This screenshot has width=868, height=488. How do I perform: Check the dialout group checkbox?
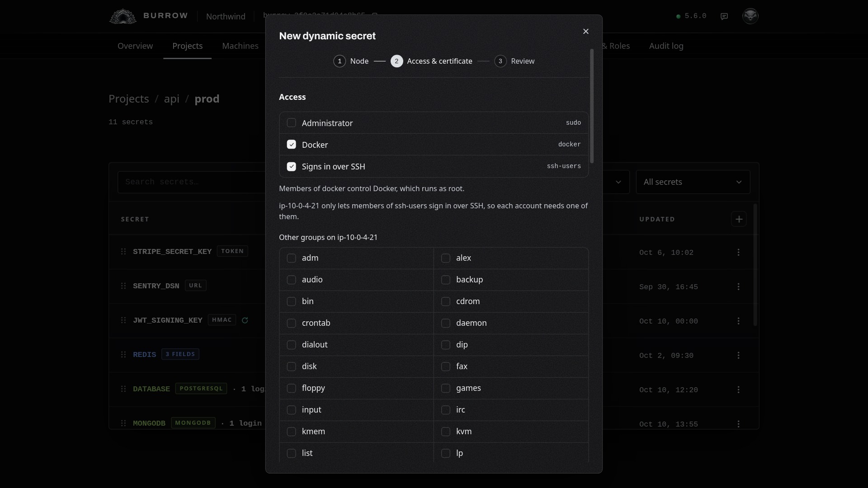click(292, 345)
